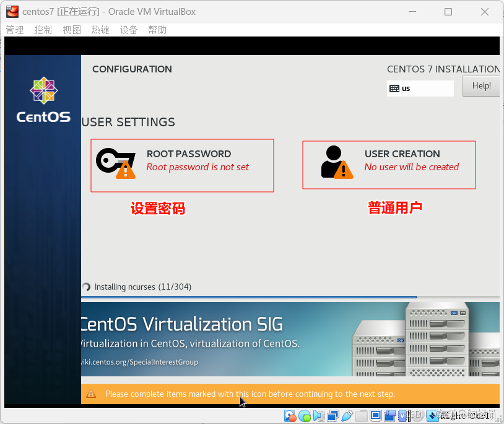Click the CENTOS 7 INSTALLATION title
Screen dimensions: 504x424
[443, 69]
